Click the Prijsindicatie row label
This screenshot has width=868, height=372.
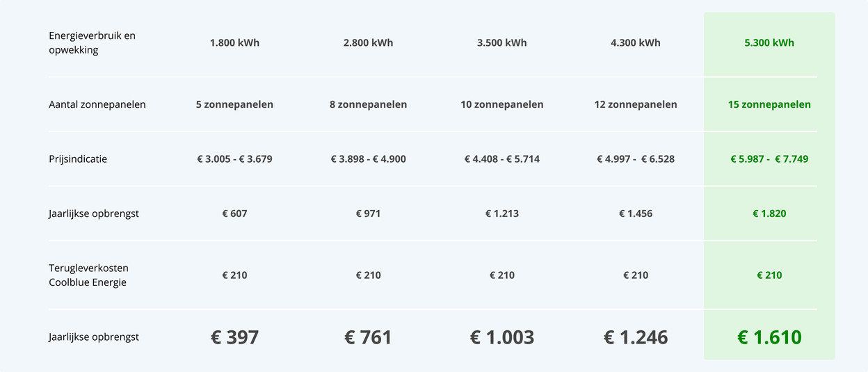(x=78, y=159)
